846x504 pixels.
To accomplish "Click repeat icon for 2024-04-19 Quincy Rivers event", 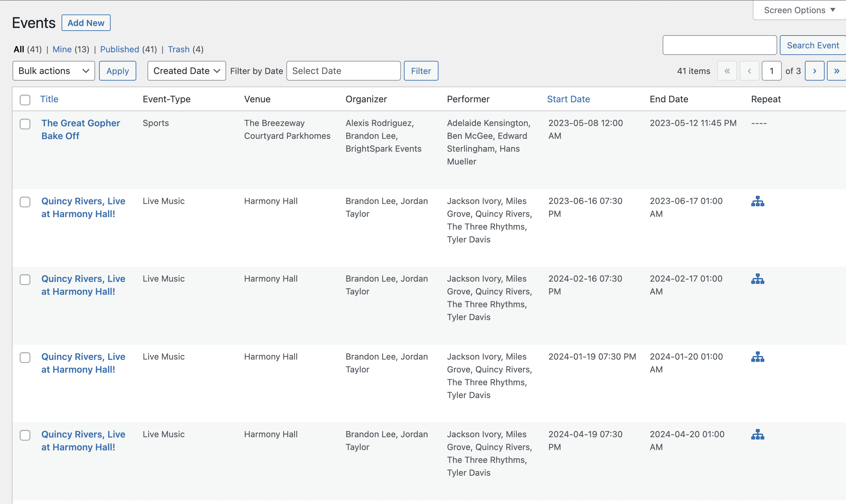I will point(757,434).
